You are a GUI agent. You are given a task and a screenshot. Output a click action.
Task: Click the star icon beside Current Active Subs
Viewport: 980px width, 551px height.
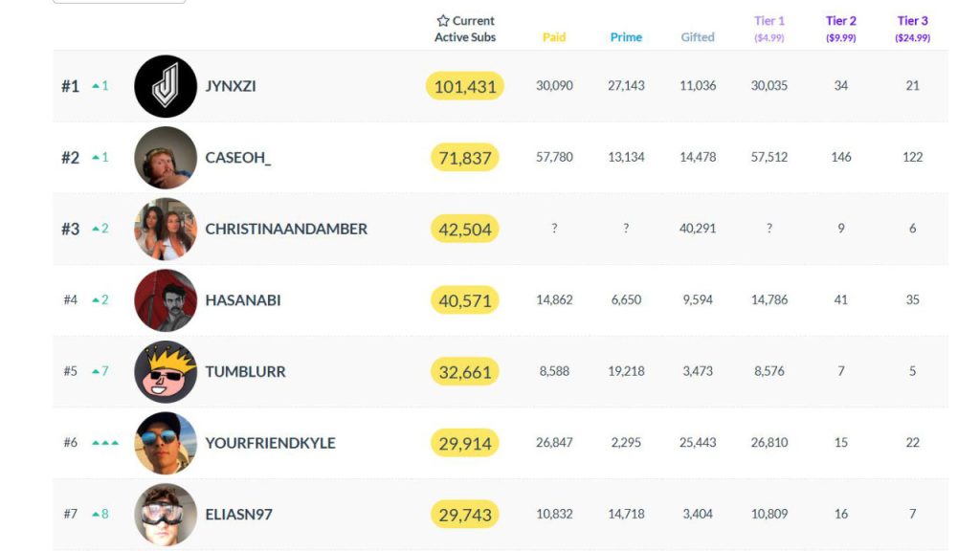pyautogui.click(x=442, y=19)
